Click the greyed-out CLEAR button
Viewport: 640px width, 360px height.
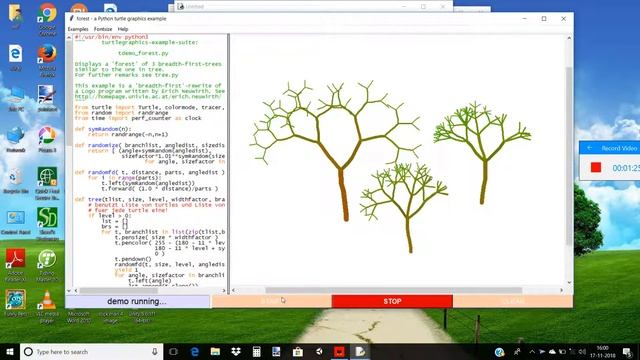point(513,301)
